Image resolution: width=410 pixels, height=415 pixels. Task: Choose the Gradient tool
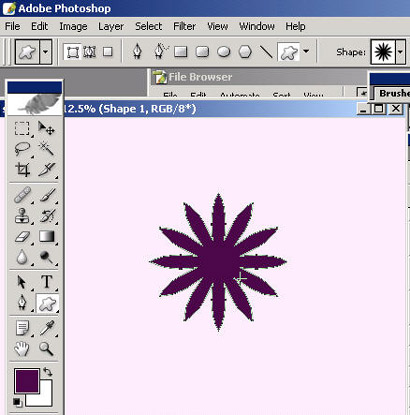[47, 236]
